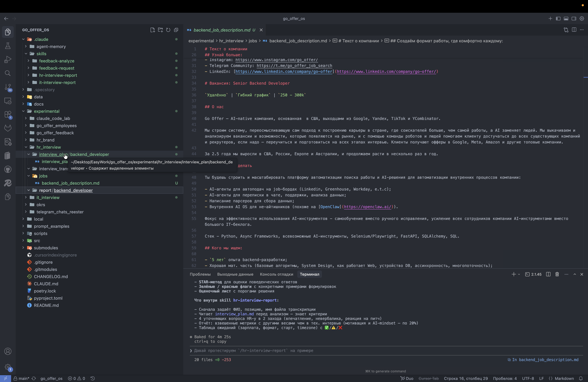Open the Search view in activity bar
The height and width of the screenshot is (382, 588).
coord(8,73)
